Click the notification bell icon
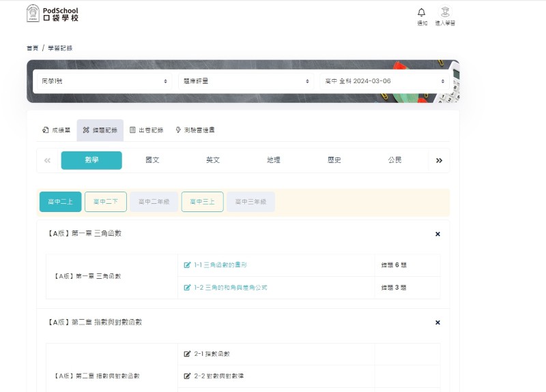The height and width of the screenshot is (392, 546). (x=422, y=12)
